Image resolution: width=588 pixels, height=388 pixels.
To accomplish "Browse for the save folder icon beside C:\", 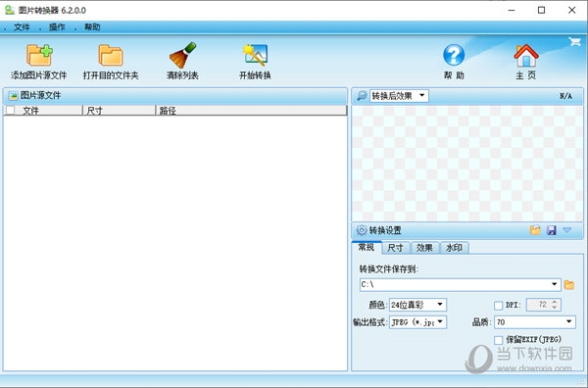I will tap(569, 285).
